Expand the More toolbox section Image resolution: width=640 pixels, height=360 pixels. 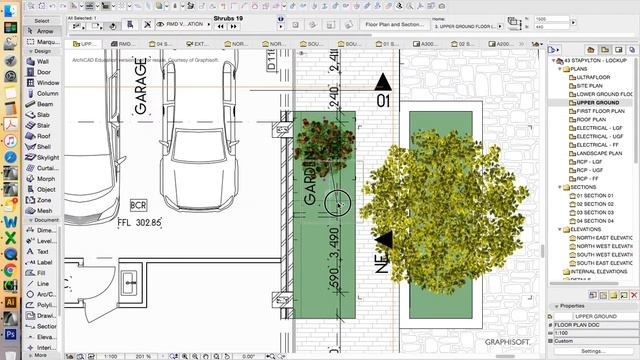tap(31, 355)
